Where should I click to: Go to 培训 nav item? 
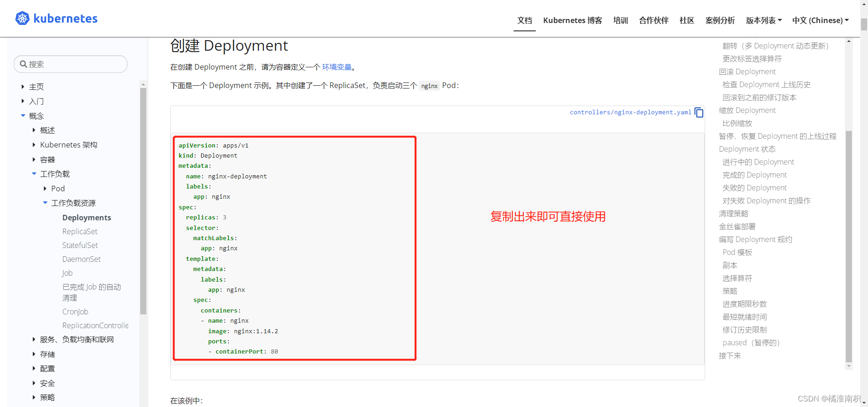(x=621, y=20)
